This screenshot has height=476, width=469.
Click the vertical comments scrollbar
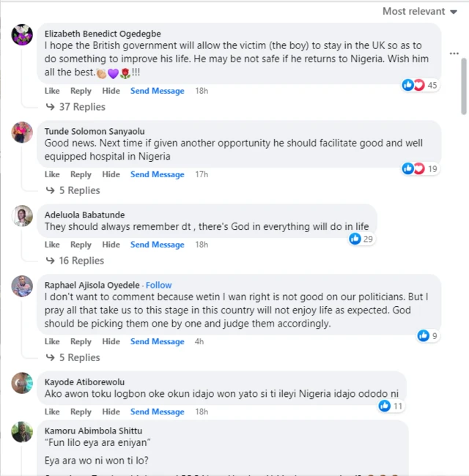(463, 88)
